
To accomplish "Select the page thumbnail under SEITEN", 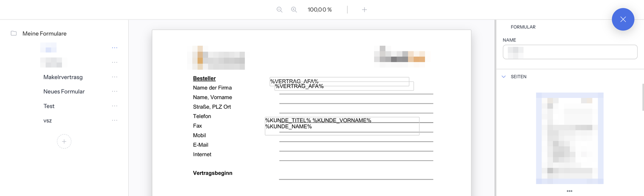I will point(569,138).
